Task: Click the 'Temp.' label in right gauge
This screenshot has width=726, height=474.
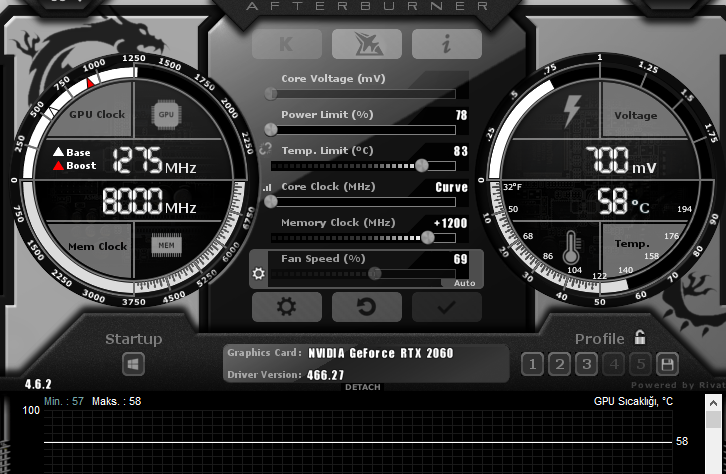Action: [x=632, y=243]
